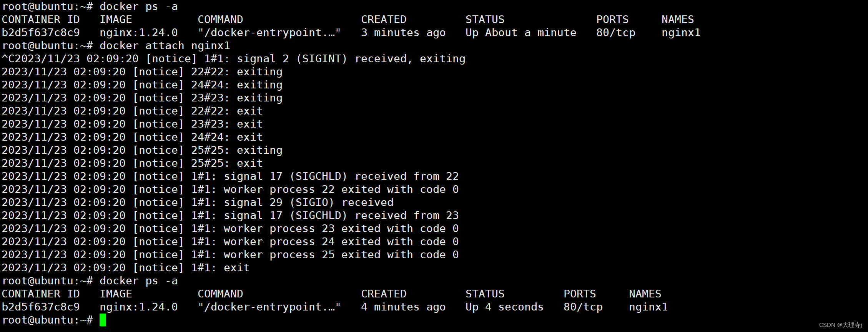This screenshot has width=868, height=332.
Task: Click the 'Up About a minute' status
Action: [521, 33]
